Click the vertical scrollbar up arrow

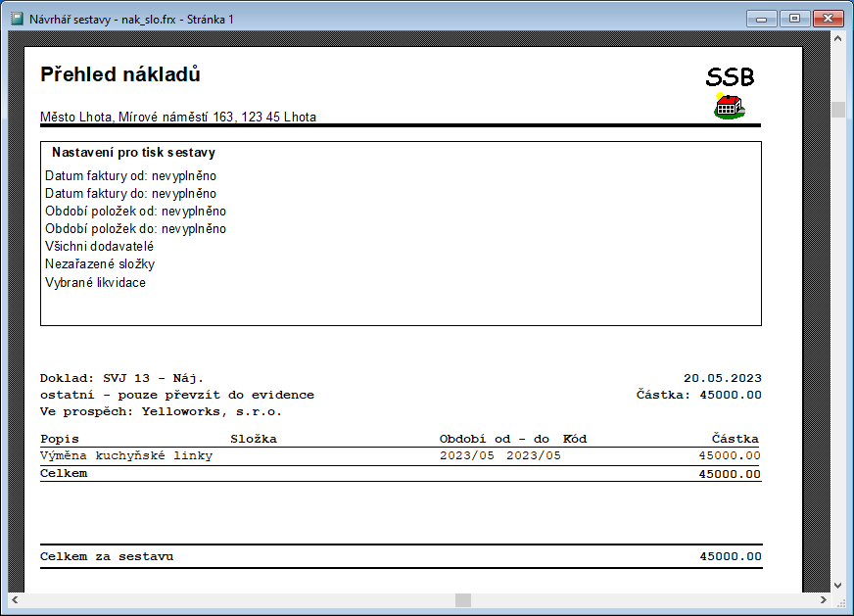pyautogui.click(x=838, y=39)
